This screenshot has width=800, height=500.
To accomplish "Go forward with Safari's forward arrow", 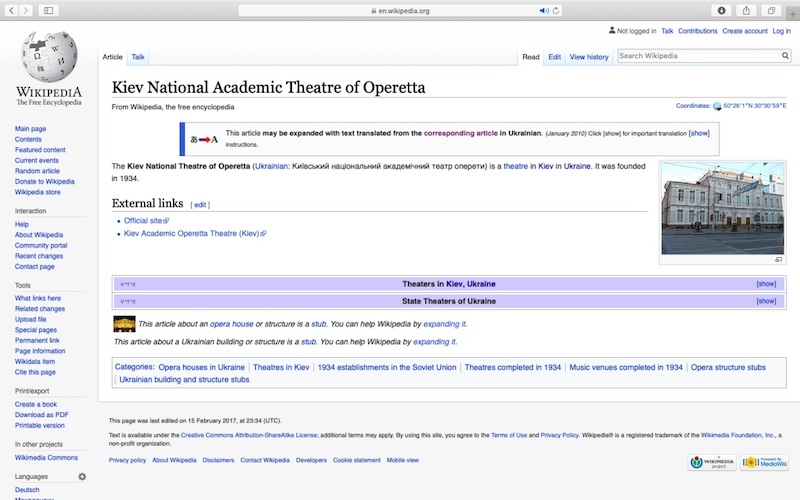I will (26, 10).
